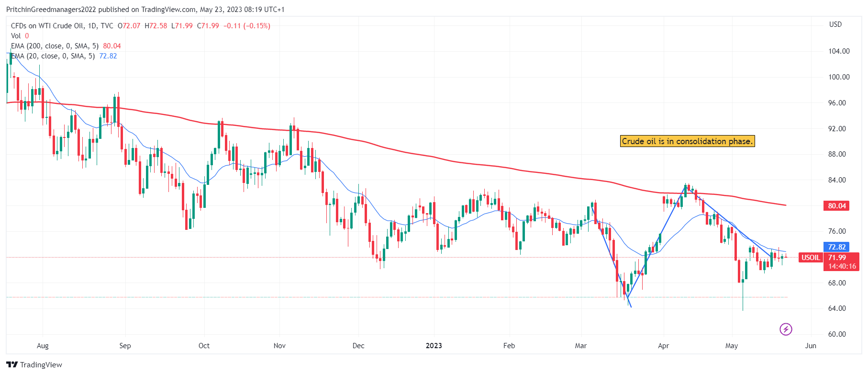
Task: Click the H72.58 high value in legend
Action: [156, 26]
